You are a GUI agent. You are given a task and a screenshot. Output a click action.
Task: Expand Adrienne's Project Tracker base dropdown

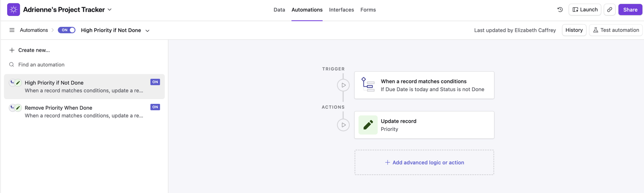[x=110, y=10]
